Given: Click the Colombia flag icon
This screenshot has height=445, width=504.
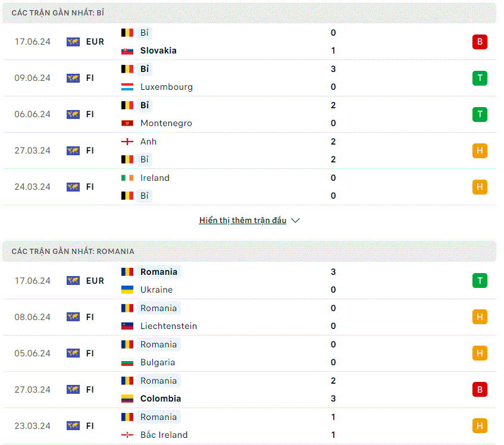Looking at the screenshot, I should pyautogui.click(x=127, y=399).
